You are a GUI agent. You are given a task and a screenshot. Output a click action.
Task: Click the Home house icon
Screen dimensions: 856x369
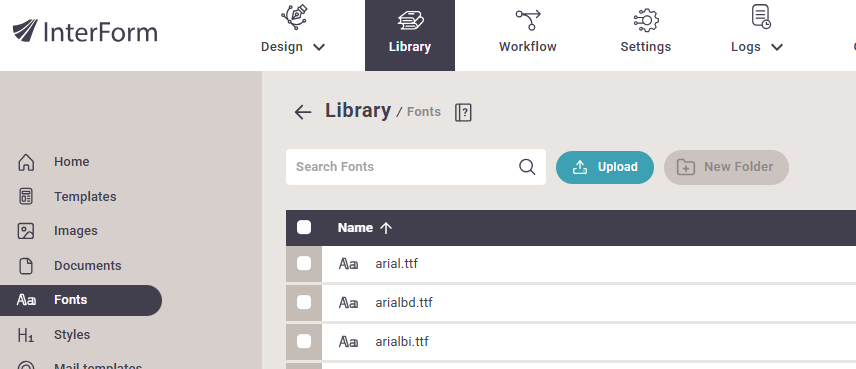click(x=26, y=162)
